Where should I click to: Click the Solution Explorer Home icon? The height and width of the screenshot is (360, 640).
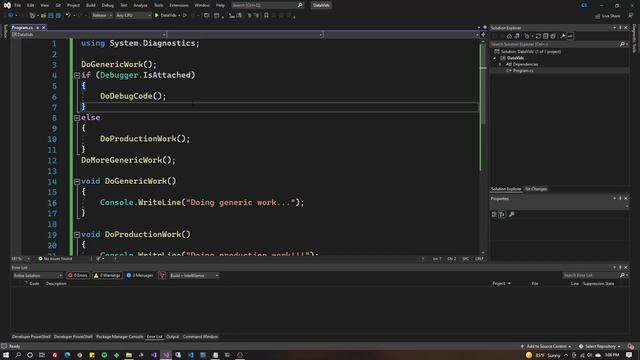(509, 36)
